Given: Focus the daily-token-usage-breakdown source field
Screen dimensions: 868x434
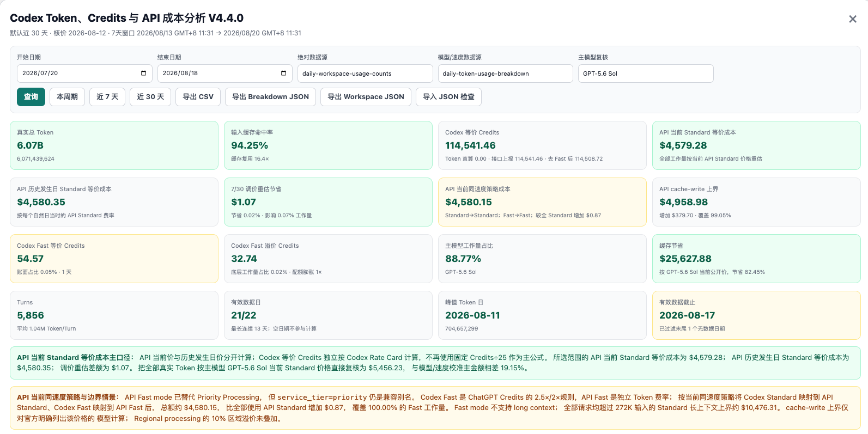Looking at the screenshot, I should [505, 74].
